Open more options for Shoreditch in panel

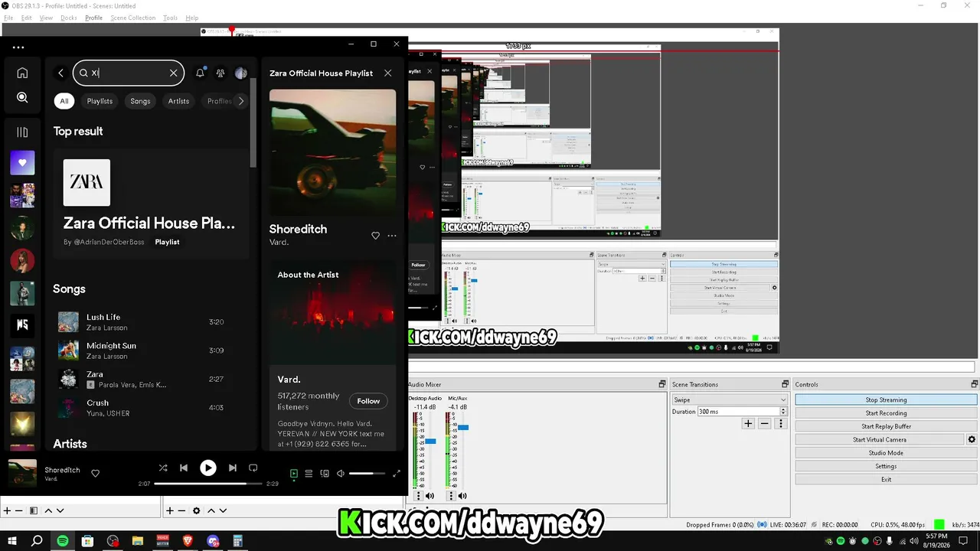click(x=392, y=236)
